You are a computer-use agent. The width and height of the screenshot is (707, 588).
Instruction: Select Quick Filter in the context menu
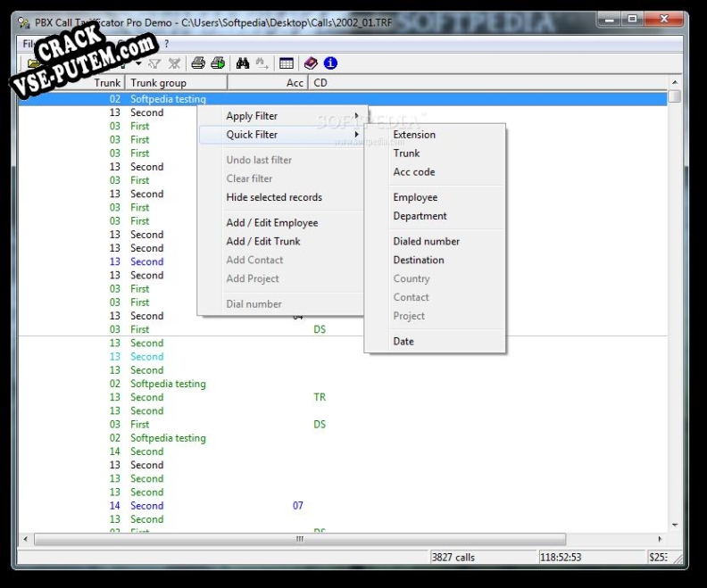point(283,134)
